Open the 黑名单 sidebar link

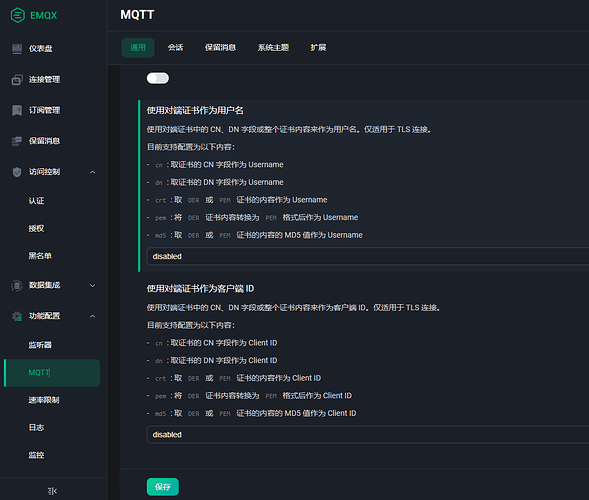pos(40,256)
